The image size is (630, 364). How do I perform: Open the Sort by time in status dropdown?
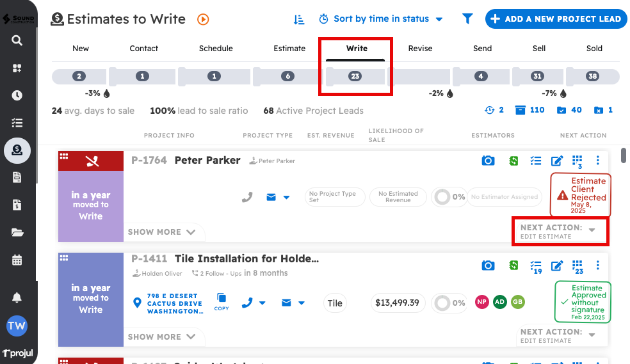(381, 19)
